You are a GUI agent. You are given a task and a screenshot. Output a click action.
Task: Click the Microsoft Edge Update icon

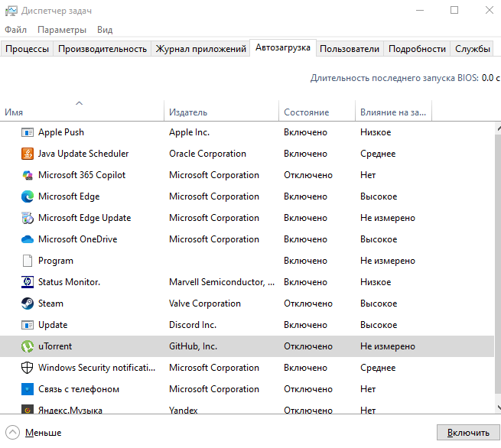[x=28, y=218]
